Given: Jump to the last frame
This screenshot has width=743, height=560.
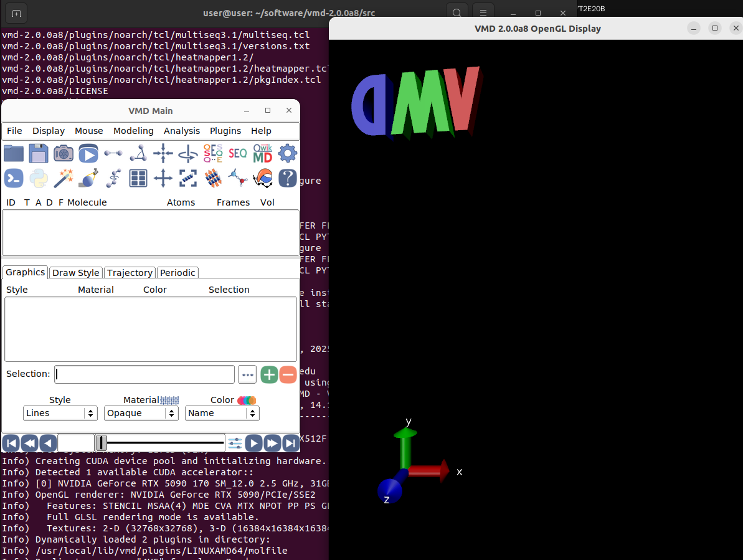Looking at the screenshot, I should pos(290,444).
